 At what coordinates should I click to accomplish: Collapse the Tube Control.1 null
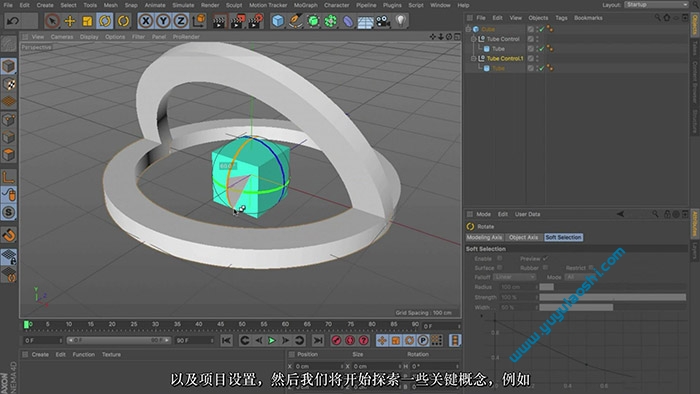coord(473,58)
